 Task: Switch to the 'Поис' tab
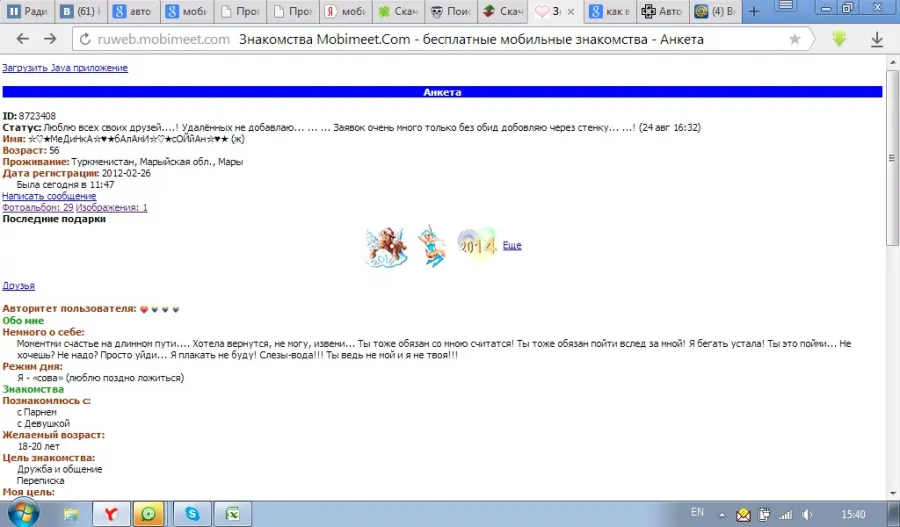[451, 11]
